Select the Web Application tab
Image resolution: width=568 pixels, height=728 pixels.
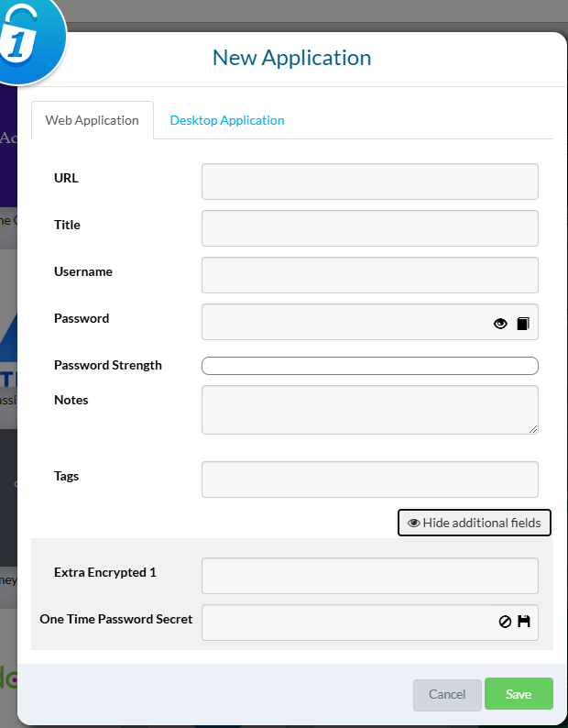[x=93, y=120]
